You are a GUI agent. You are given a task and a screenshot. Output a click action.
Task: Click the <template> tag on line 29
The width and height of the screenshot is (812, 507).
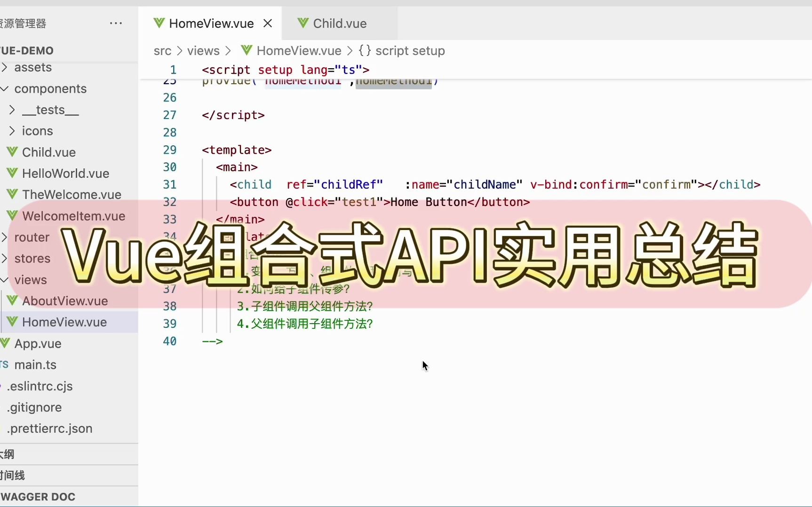(x=237, y=150)
